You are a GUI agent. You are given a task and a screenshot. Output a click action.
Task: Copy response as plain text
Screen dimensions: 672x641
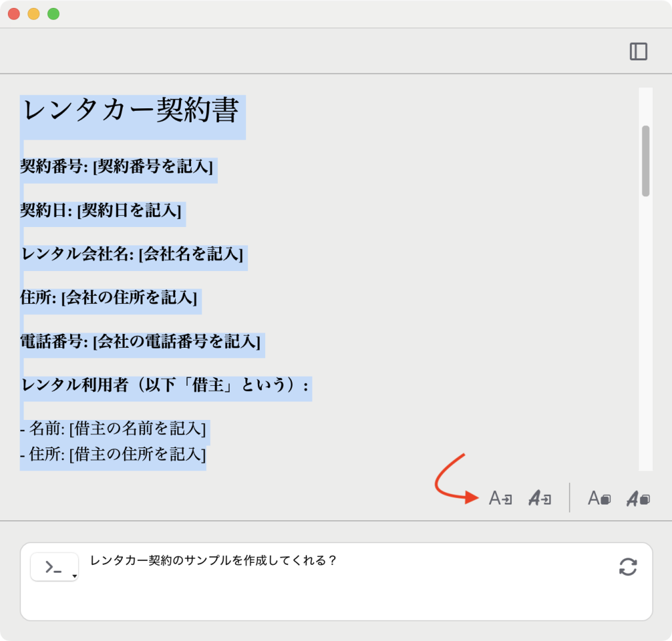598,499
